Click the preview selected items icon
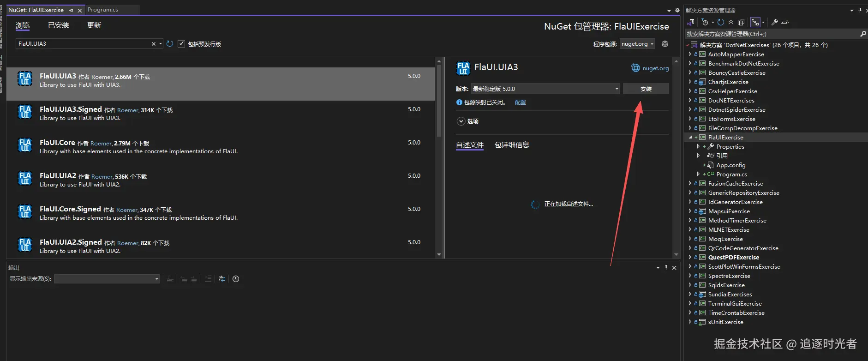The height and width of the screenshot is (361, 868). (785, 22)
